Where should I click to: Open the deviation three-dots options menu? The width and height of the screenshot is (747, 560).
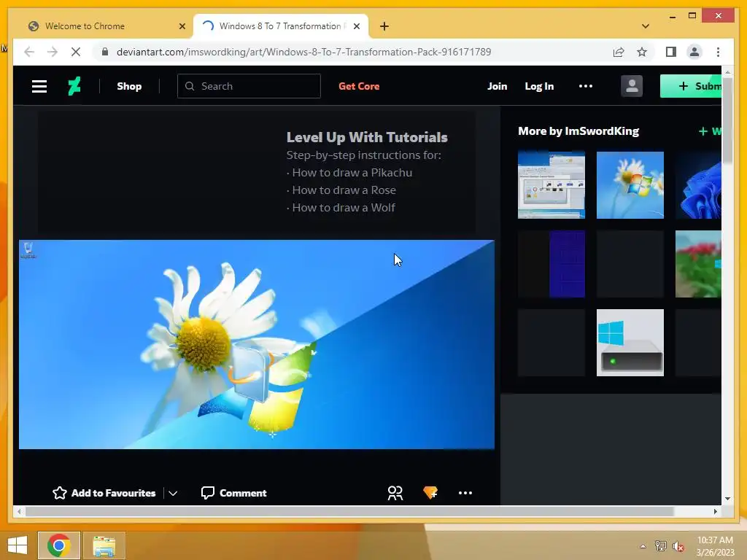coord(465,493)
